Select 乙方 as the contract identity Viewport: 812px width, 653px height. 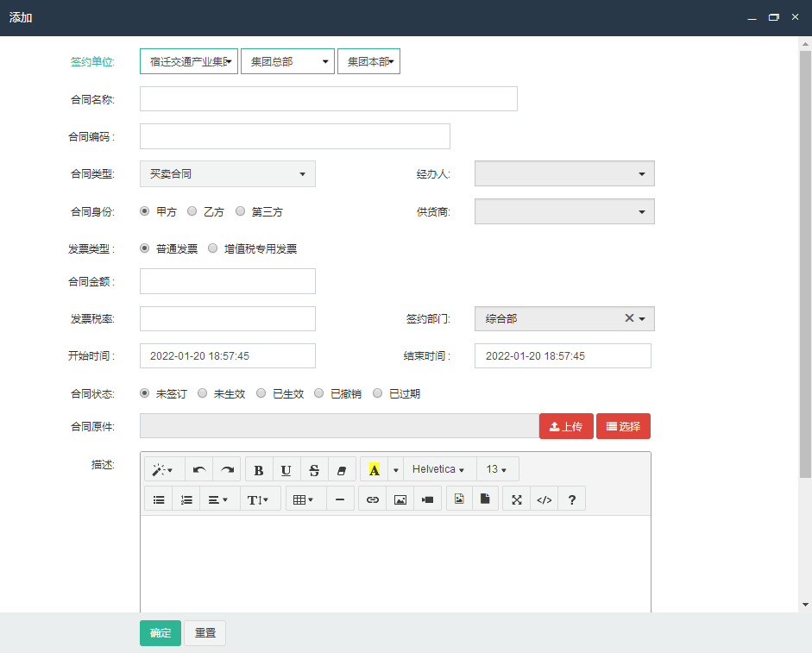coord(192,211)
